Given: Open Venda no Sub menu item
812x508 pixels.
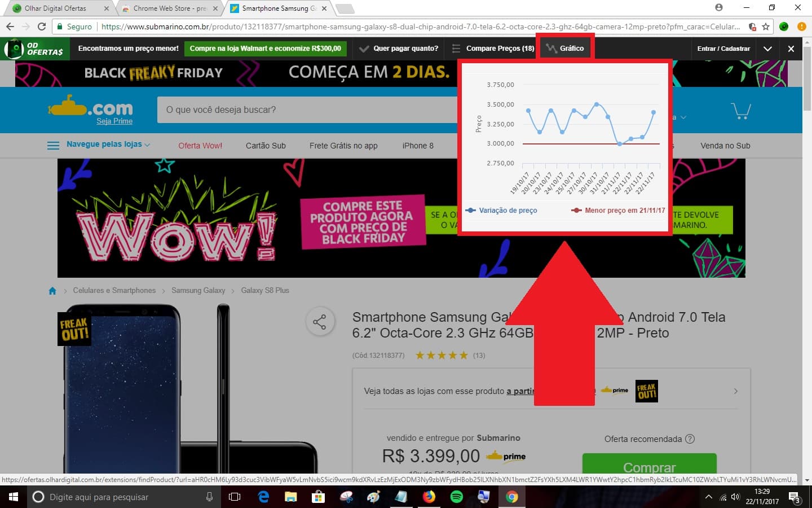Looking at the screenshot, I should [725, 146].
